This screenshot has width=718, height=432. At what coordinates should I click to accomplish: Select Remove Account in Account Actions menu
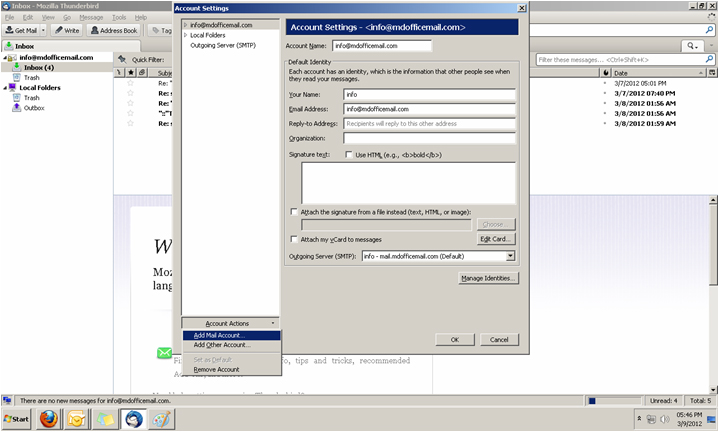(216, 369)
